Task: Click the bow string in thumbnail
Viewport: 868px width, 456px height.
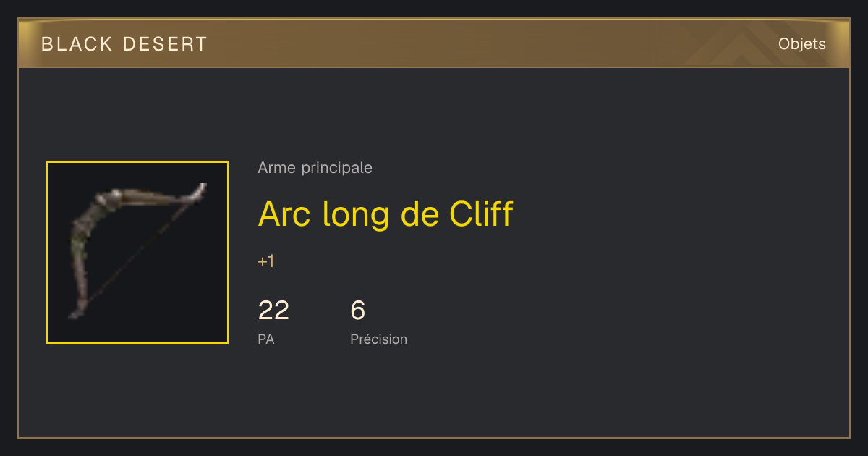Action: [141, 253]
